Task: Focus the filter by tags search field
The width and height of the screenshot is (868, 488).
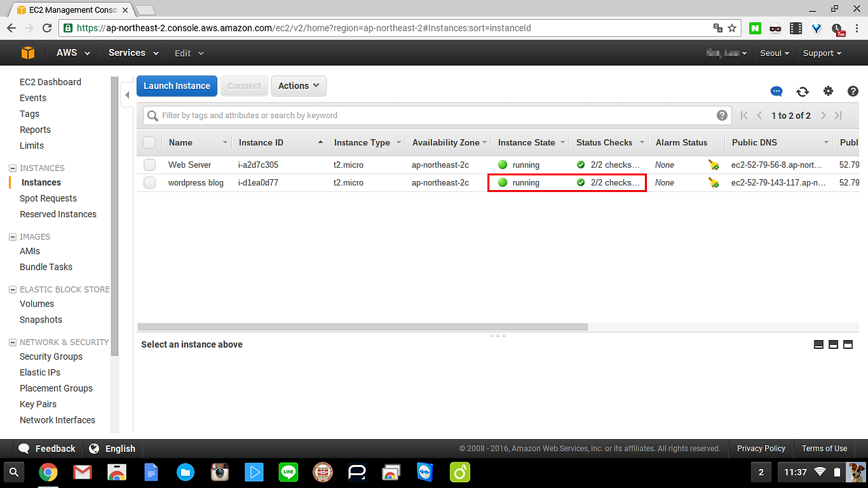Action: click(436, 115)
